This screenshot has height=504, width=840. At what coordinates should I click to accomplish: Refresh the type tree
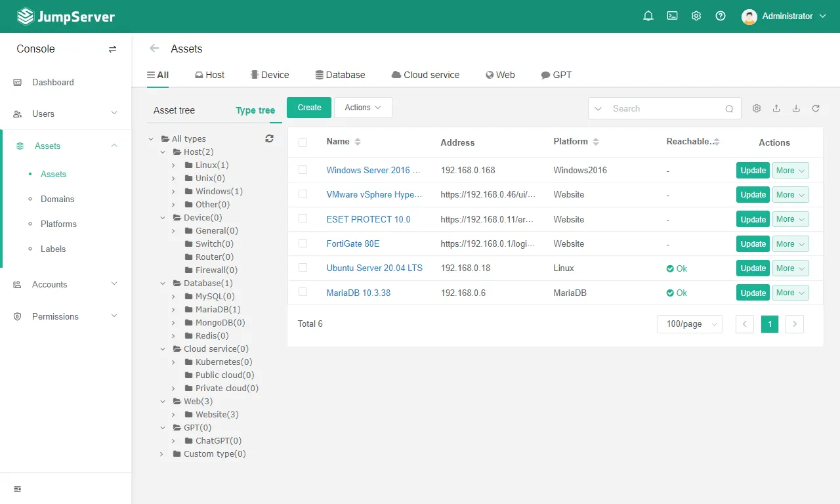269,138
